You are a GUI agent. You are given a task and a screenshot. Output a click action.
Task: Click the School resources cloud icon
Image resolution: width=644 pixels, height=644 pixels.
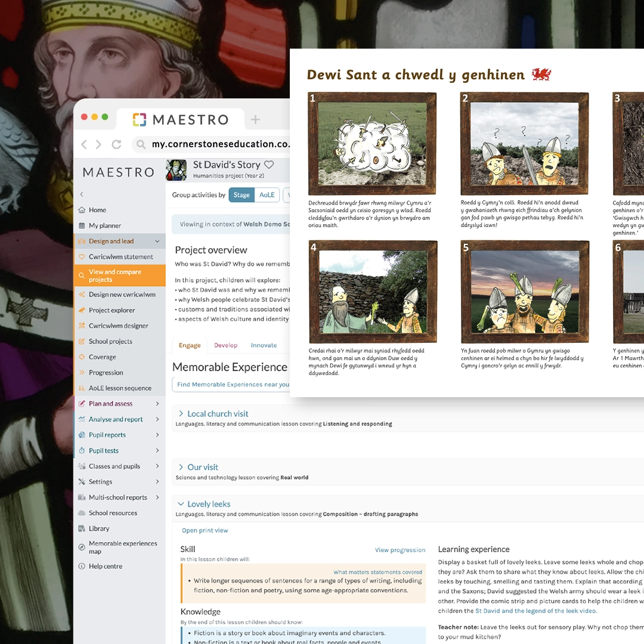[x=82, y=513]
